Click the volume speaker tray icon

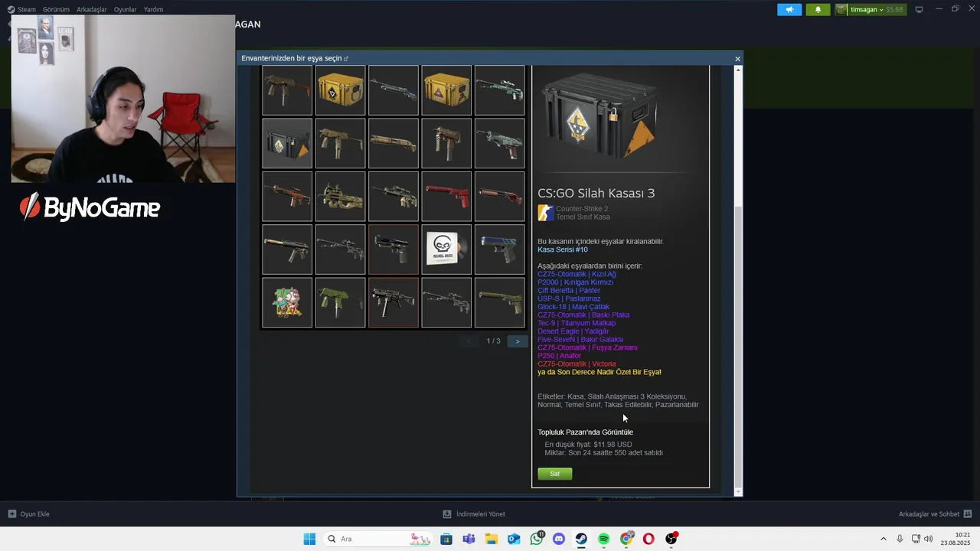click(928, 539)
